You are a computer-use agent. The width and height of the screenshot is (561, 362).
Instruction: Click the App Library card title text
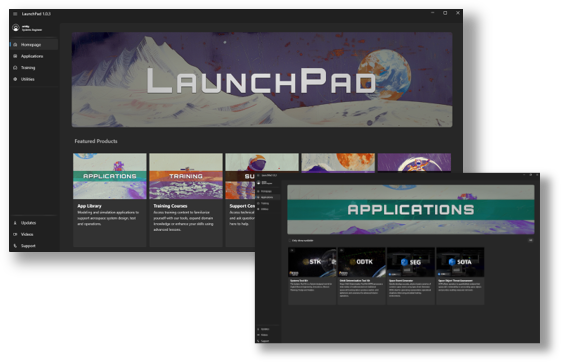[x=89, y=206]
